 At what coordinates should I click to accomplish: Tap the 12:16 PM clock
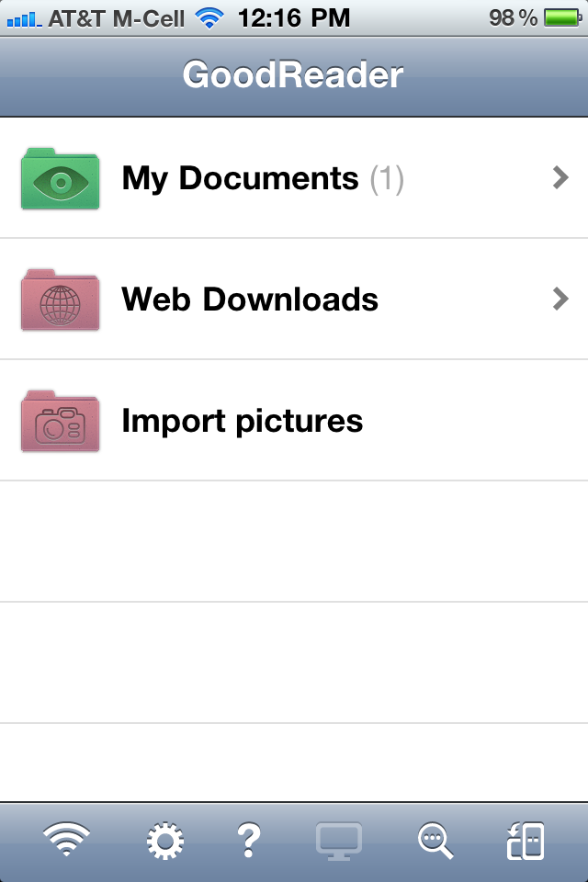click(294, 17)
